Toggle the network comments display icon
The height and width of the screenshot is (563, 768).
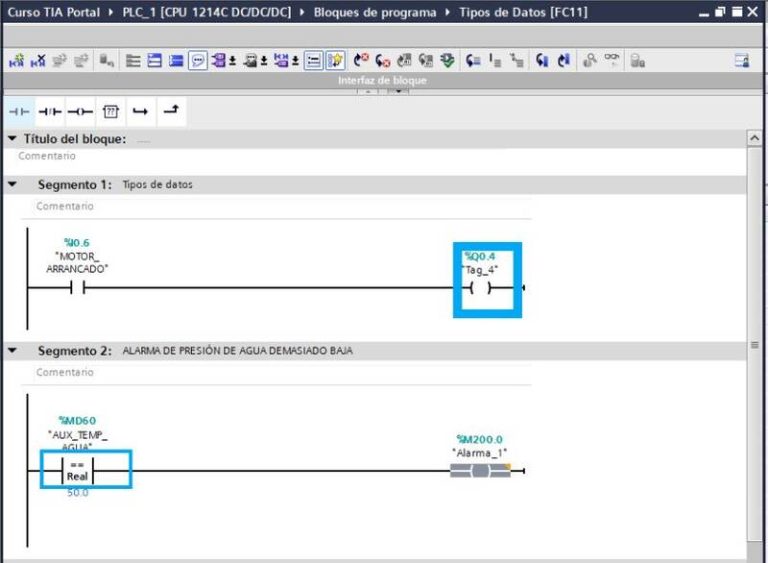coord(250,61)
